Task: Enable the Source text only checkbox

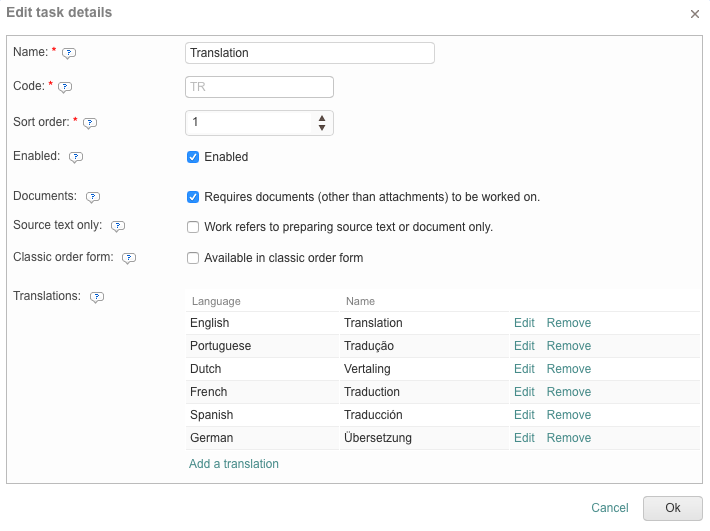Action: click(x=193, y=227)
